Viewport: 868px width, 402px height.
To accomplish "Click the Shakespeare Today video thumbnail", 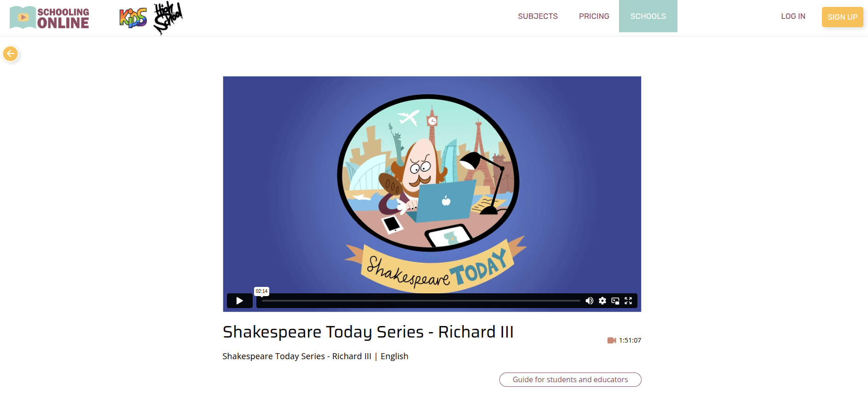I will (x=432, y=184).
